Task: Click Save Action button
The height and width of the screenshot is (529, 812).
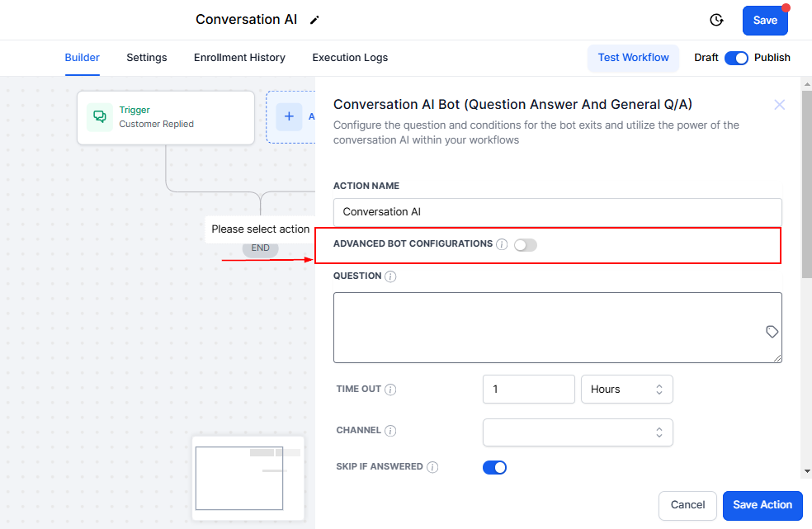Action: click(x=762, y=505)
